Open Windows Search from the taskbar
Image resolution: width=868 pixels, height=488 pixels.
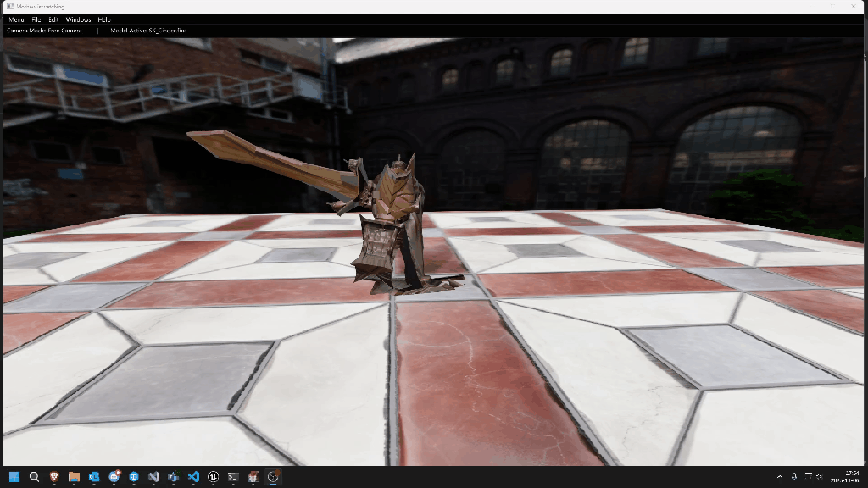35,477
